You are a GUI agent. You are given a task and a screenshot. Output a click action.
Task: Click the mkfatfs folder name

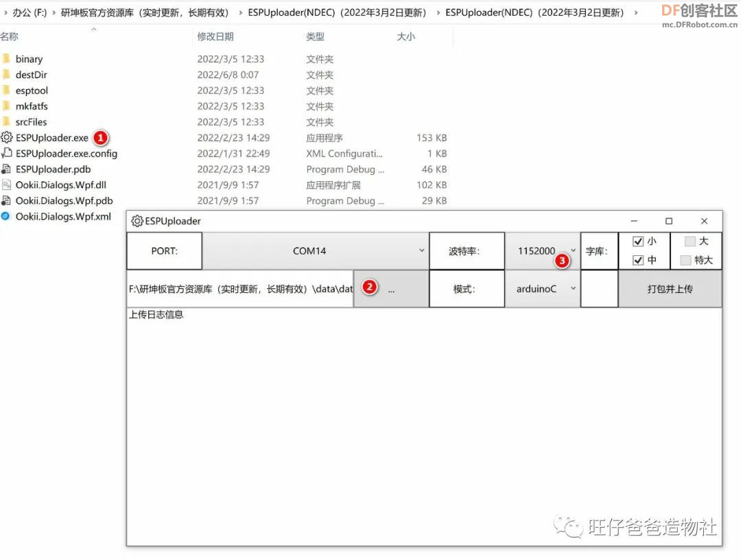click(32, 106)
